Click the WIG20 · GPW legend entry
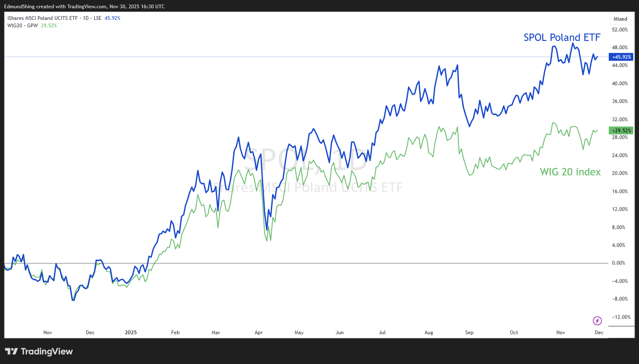Screen dimensions: 639x364 (23, 26)
